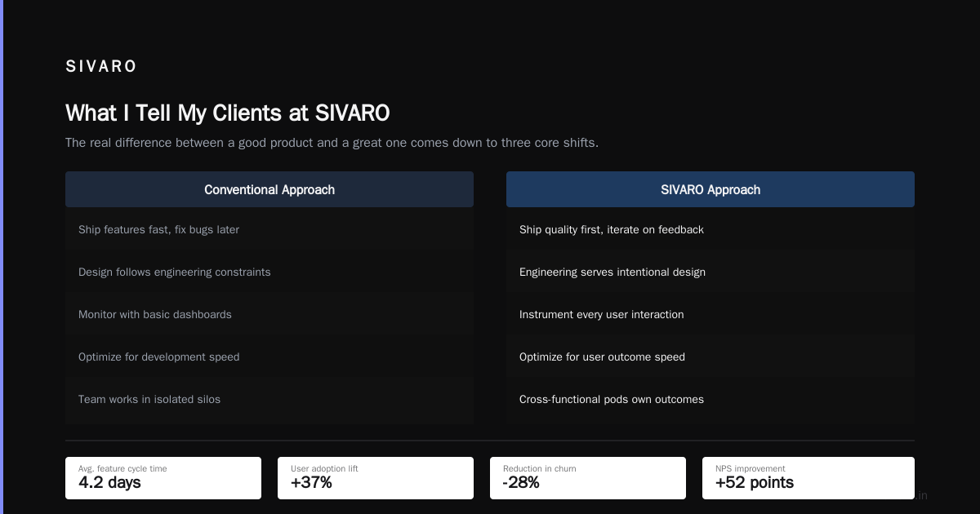
Task: Click the +52 points value
Action: pos(755,483)
